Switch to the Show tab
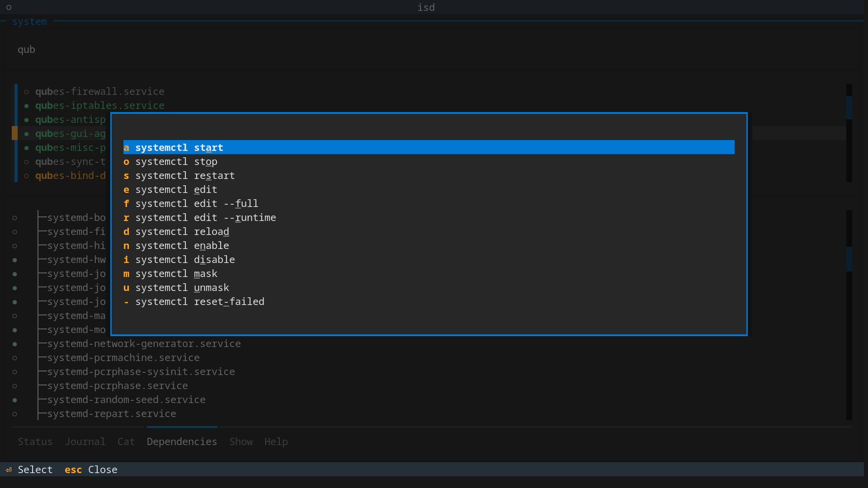Image resolution: width=868 pixels, height=488 pixels. 241,441
